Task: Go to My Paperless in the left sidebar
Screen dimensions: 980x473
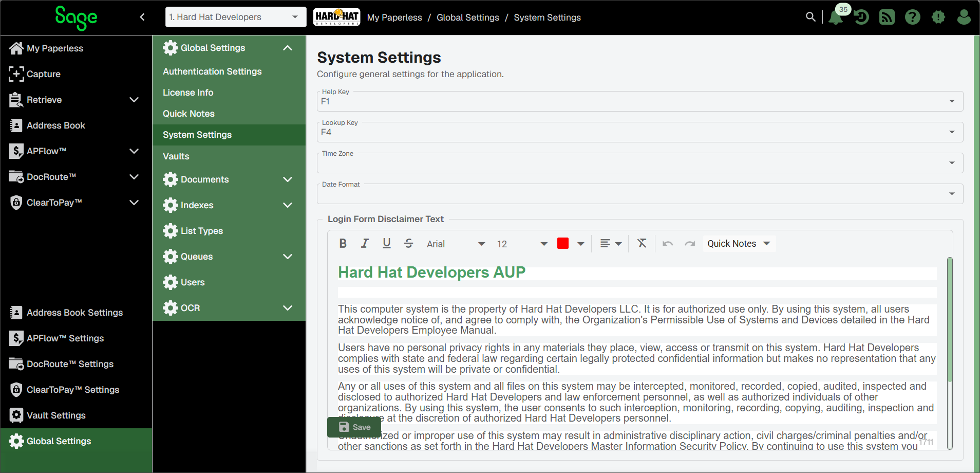Action: [76, 48]
